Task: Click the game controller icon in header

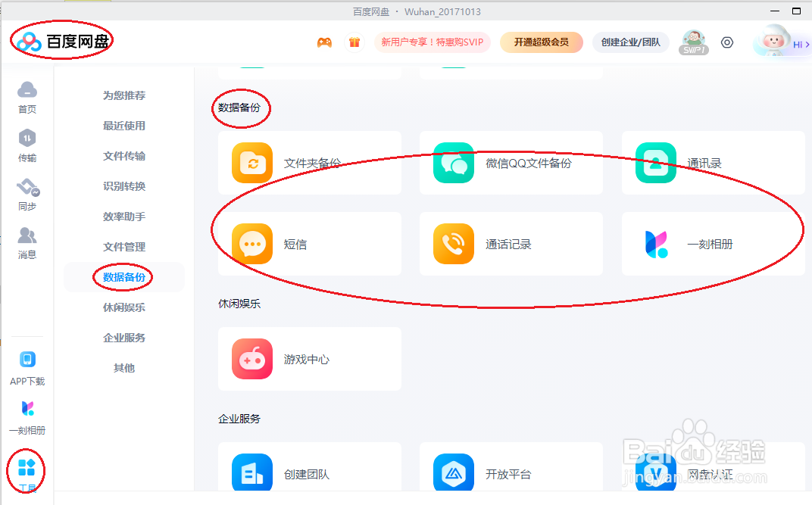Action: pyautogui.click(x=325, y=42)
